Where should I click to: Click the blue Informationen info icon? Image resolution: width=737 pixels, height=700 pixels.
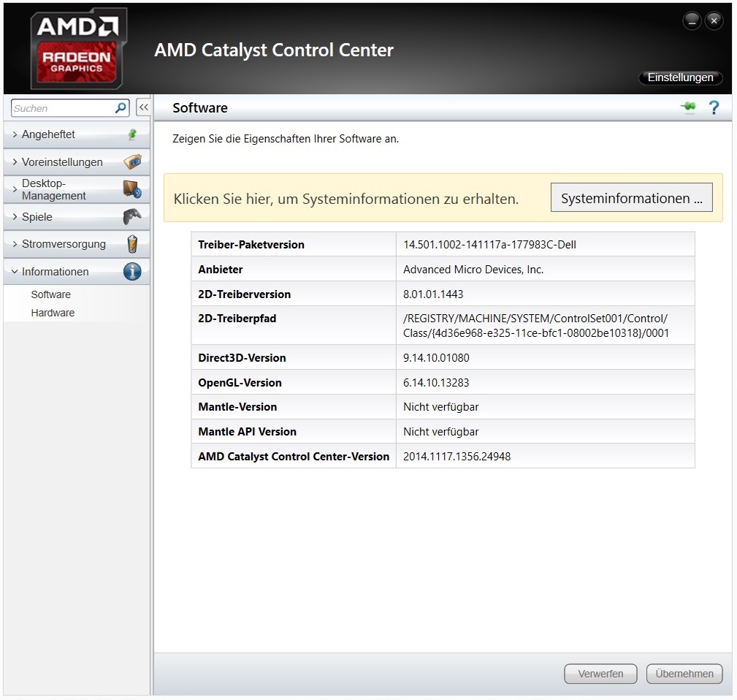pyautogui.click(x=132, y=271)
